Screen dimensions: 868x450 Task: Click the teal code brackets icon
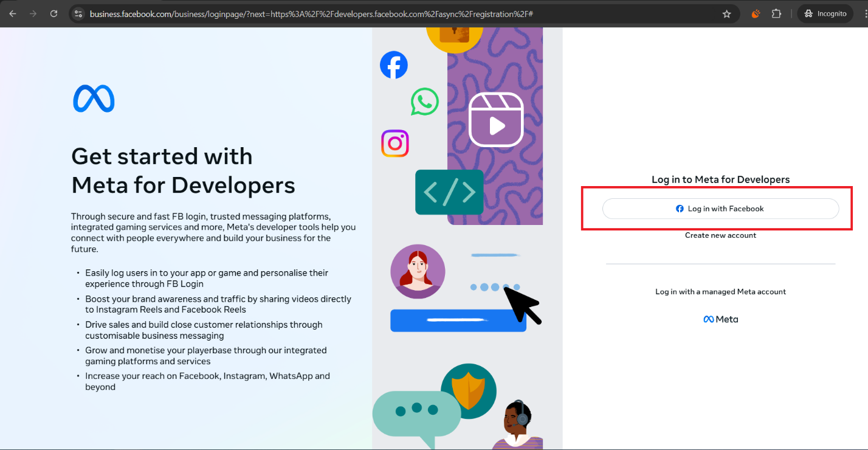pos(449,192)
